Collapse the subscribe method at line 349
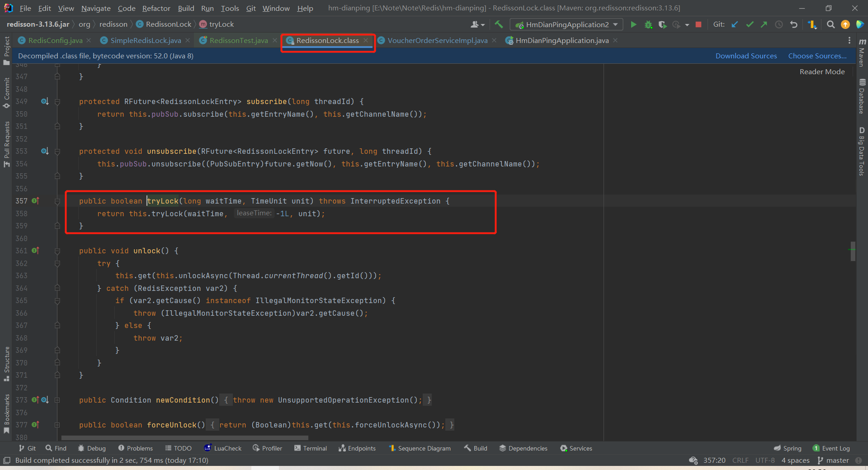This screenshot has height=470, width=868. click(57, 102)
